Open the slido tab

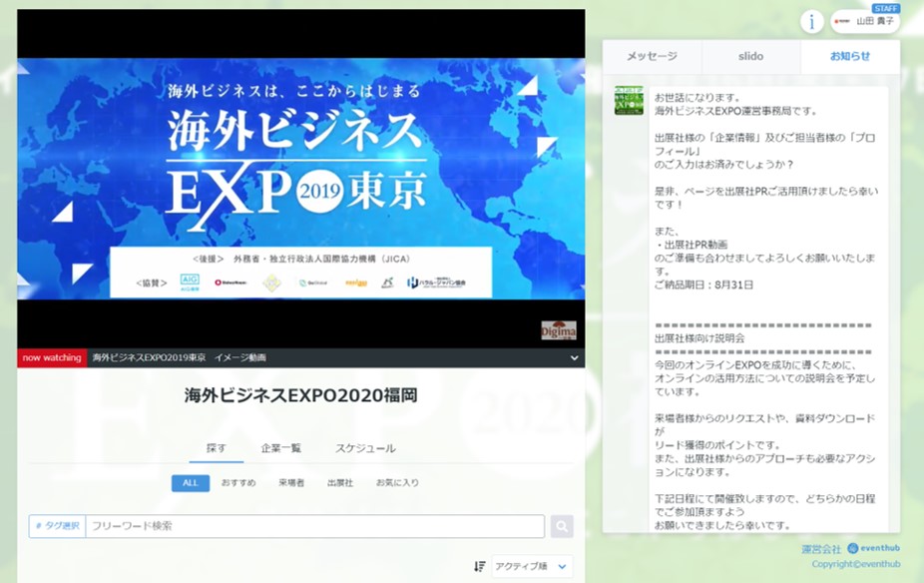750,57
